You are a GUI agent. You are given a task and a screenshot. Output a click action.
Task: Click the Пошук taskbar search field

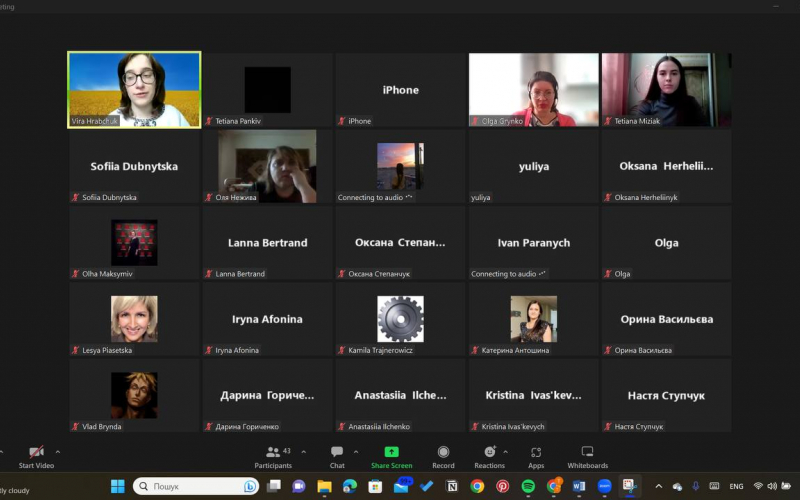coord(195,486)
